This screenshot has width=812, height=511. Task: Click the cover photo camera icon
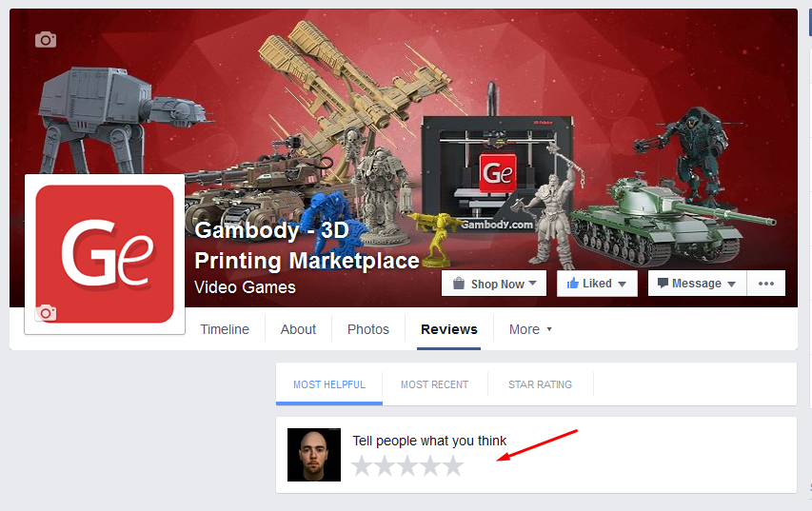(45, 39)
